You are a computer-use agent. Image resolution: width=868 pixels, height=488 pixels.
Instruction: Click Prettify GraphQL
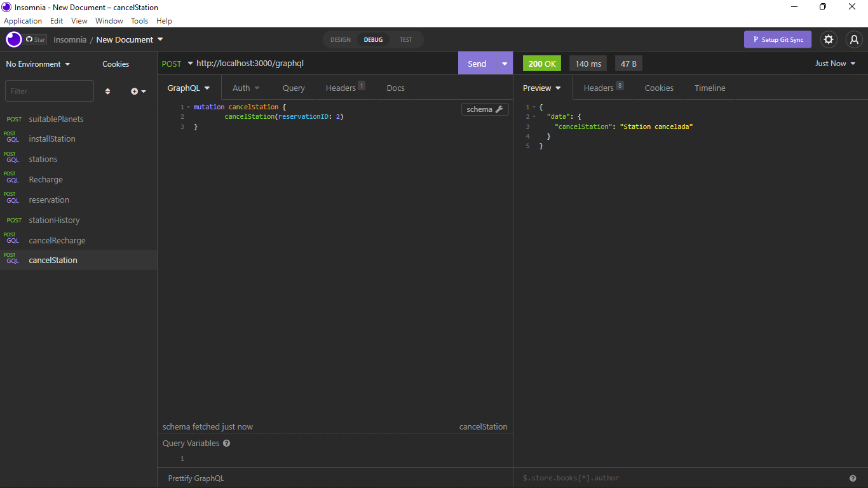pos(196,478)
